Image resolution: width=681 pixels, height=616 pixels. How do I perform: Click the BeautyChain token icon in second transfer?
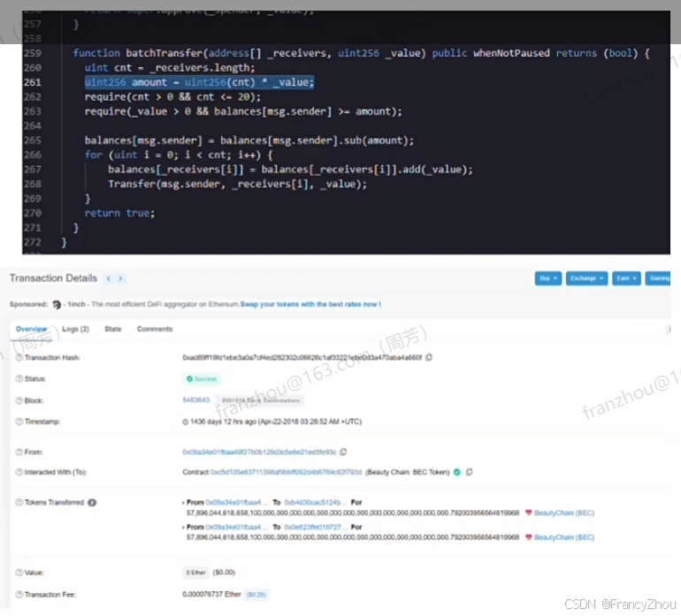click(x=529, y=537)
